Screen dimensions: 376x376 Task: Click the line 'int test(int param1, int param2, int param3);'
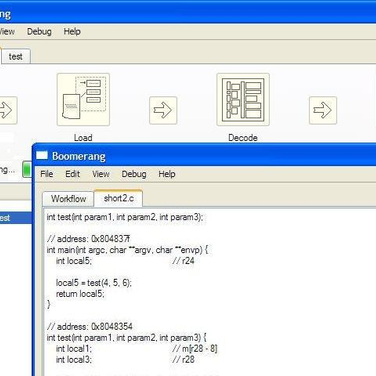pyautogui.click(x=125, y=217)
